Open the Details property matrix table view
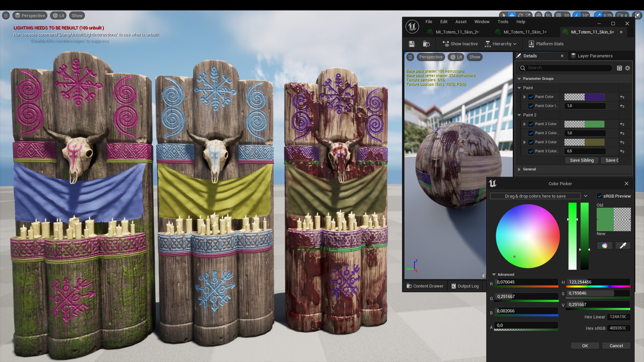 pos(620,68)
